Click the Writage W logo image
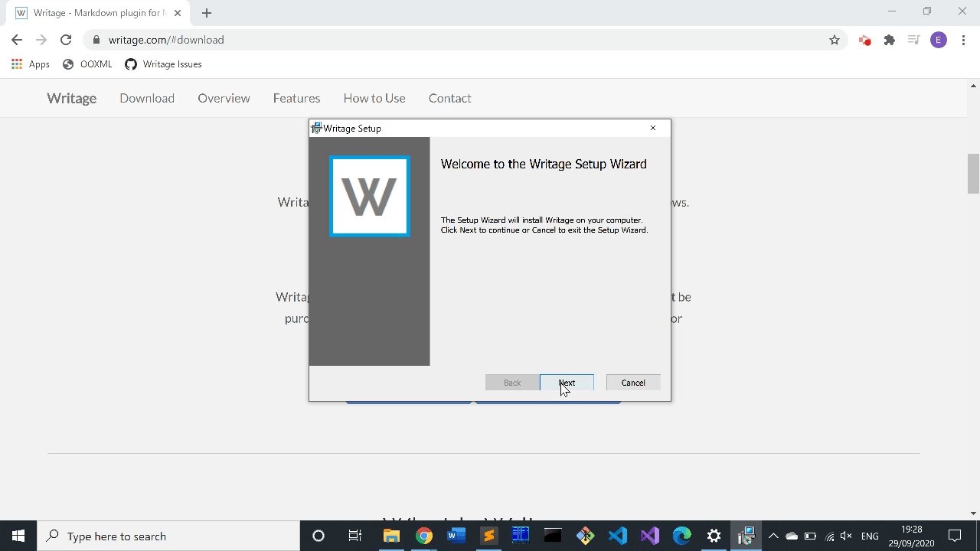The width and height of the screenshot is (980, 551). [370, 197]
